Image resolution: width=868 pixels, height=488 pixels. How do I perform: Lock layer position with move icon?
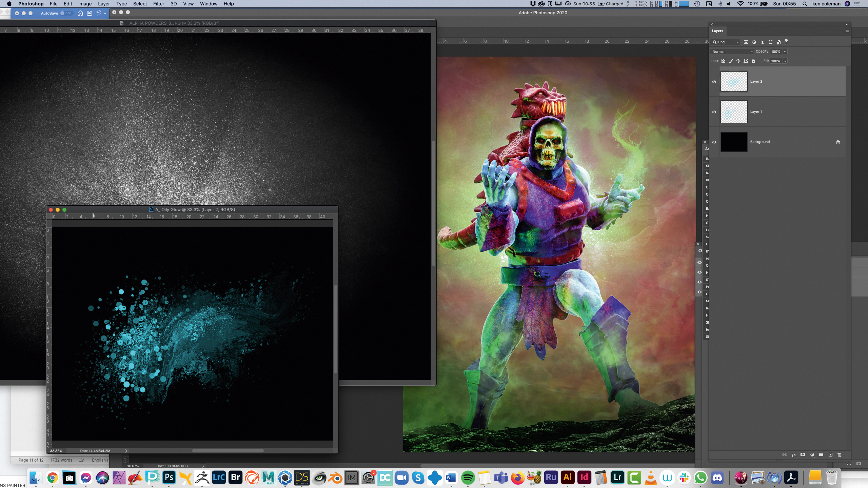point(738,61)
